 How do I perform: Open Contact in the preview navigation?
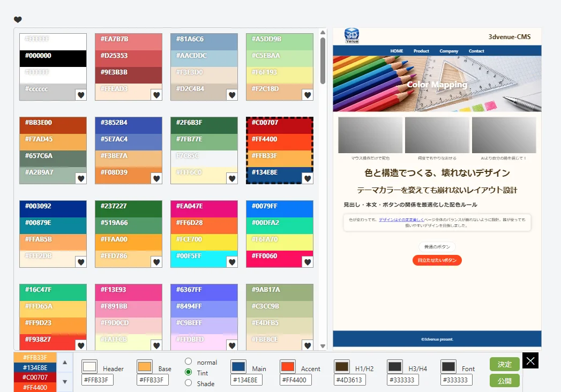476,51
